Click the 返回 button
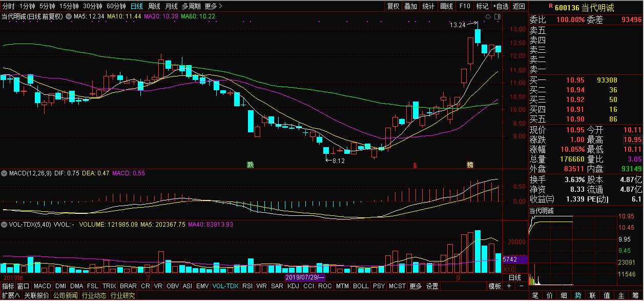 [518, 6]
